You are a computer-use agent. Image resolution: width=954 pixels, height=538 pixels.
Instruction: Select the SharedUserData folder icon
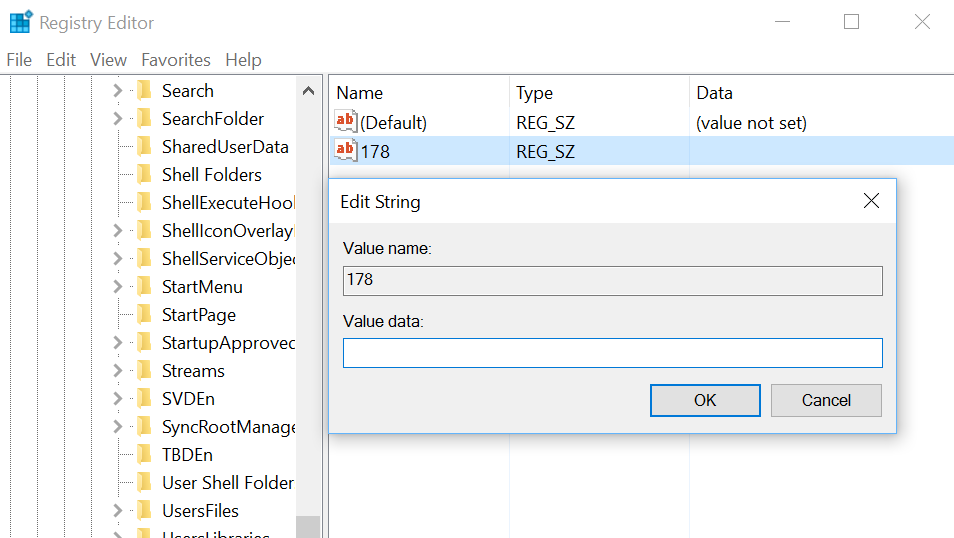145,147
